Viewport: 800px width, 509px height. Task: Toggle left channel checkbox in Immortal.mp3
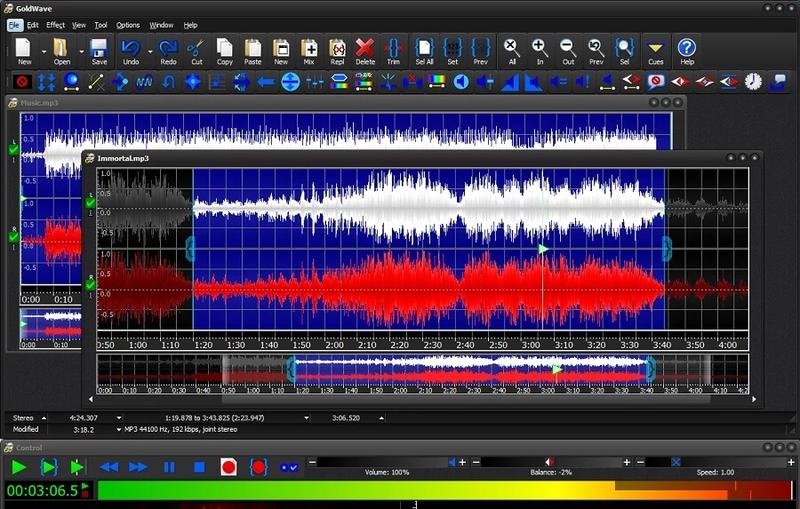pos(91,203)
